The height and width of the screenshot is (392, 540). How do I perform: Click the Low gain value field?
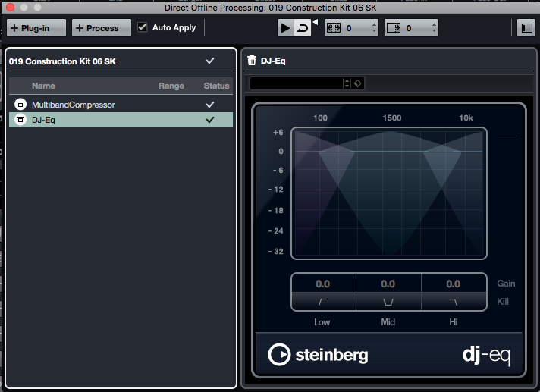[x=323, y=284]
